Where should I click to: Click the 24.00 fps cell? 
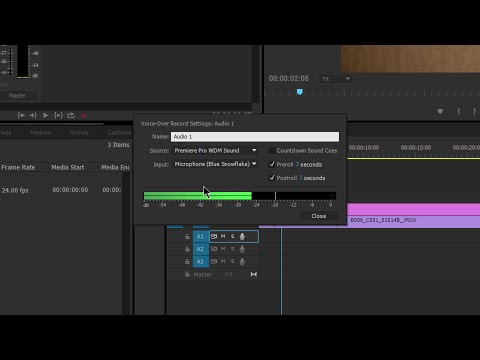click(x=15, y=190)
